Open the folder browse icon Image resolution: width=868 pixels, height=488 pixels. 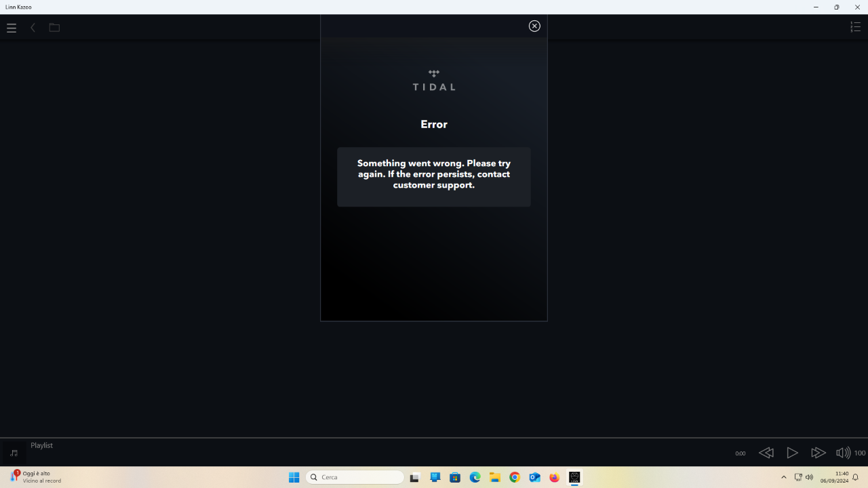[54, 28]
